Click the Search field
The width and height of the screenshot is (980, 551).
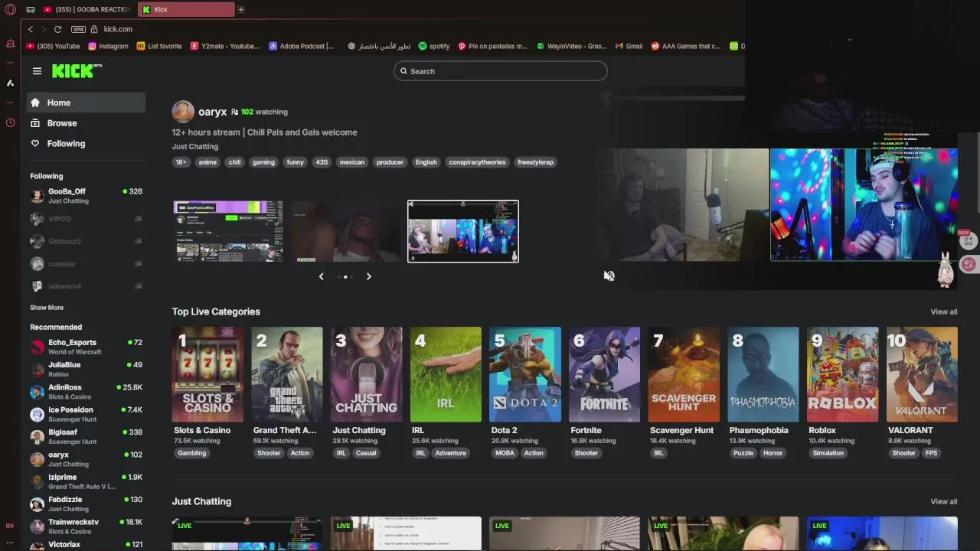point(501,71)
